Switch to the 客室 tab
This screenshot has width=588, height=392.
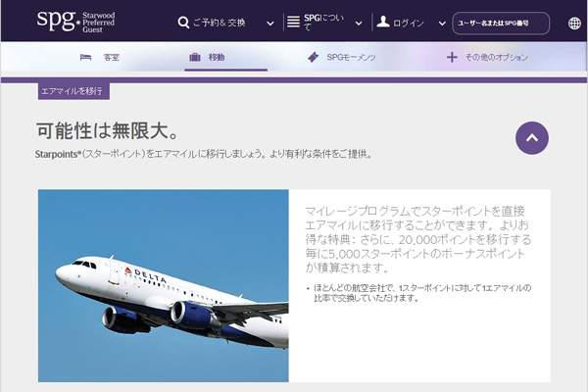[x=112, y=58]
